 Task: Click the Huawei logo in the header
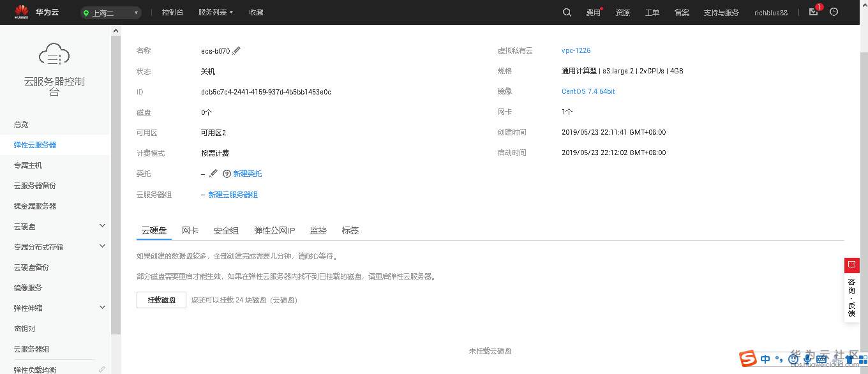pyautogui.click(x=22, y=12)
